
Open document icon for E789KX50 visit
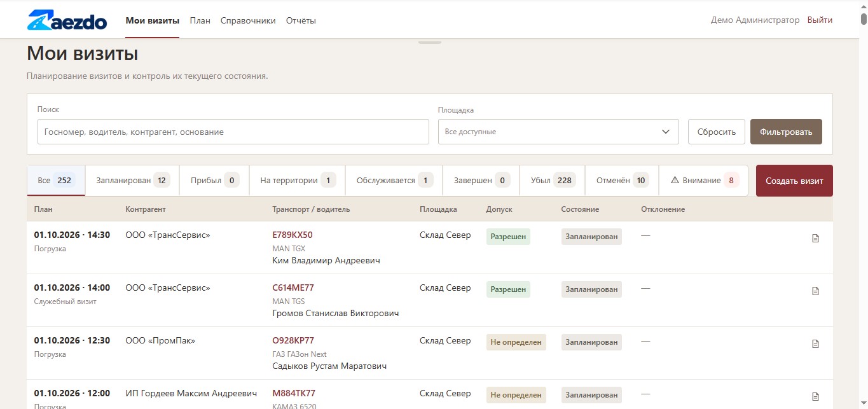pyautogui.click(x=816, y=239)
